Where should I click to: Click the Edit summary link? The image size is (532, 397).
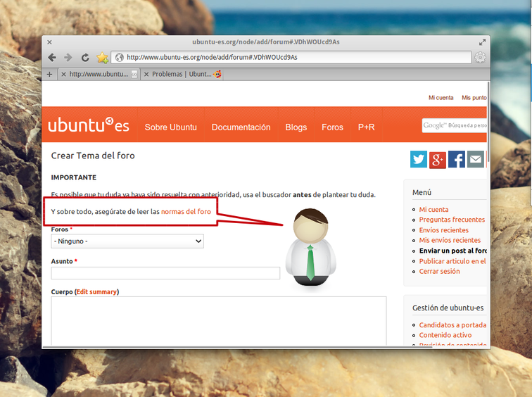tap(96, 292)
